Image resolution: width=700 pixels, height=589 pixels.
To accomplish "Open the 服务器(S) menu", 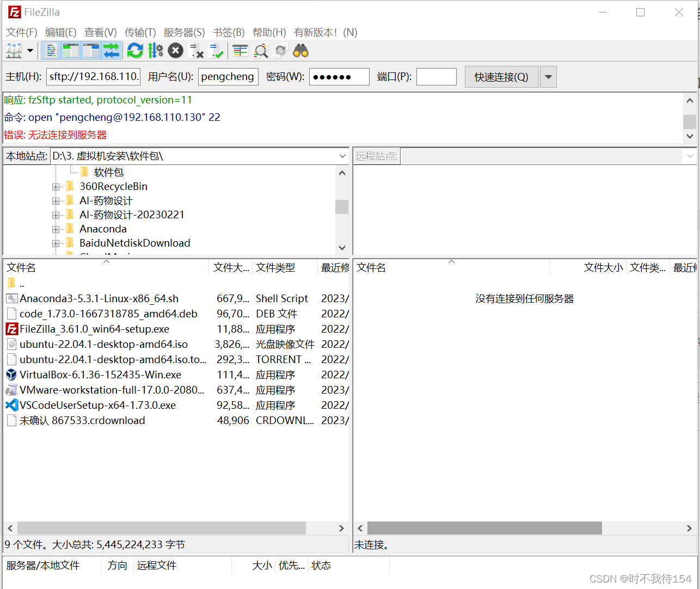I will pos(184,33).
